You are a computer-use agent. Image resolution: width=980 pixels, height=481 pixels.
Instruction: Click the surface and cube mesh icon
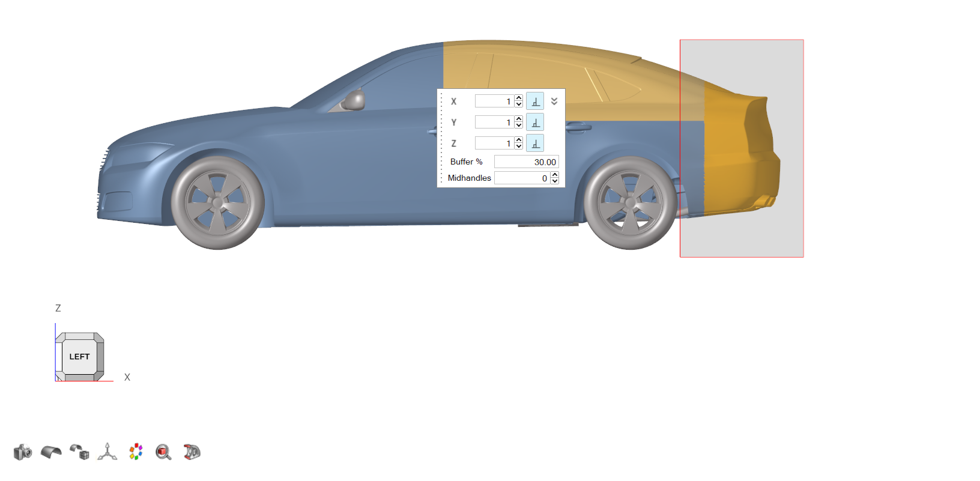[79, 452]
